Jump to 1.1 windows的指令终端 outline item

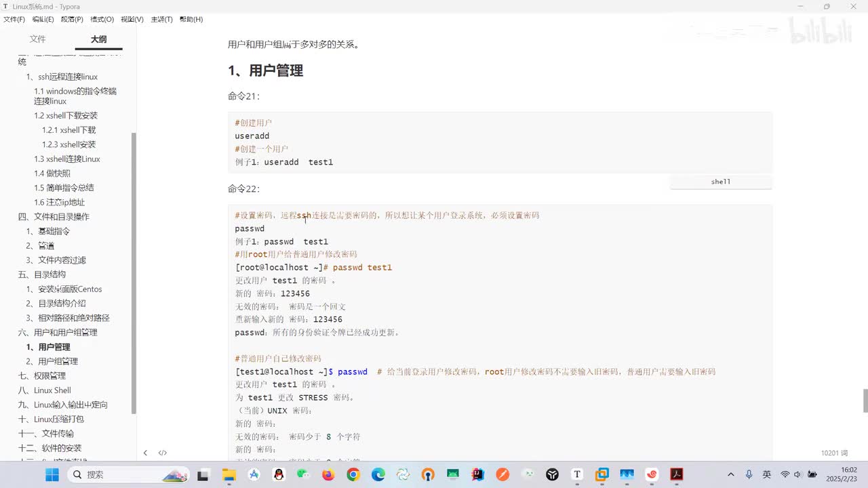pyautogui.click(x=75, y=96)
